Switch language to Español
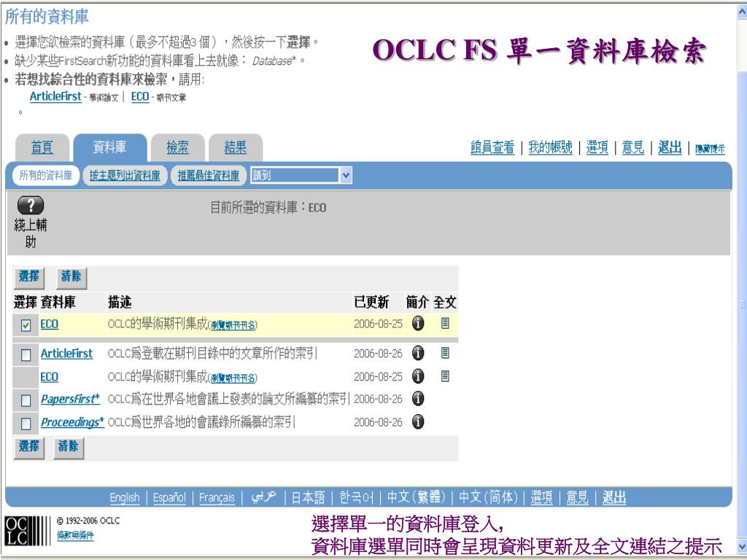 [169, 497]
